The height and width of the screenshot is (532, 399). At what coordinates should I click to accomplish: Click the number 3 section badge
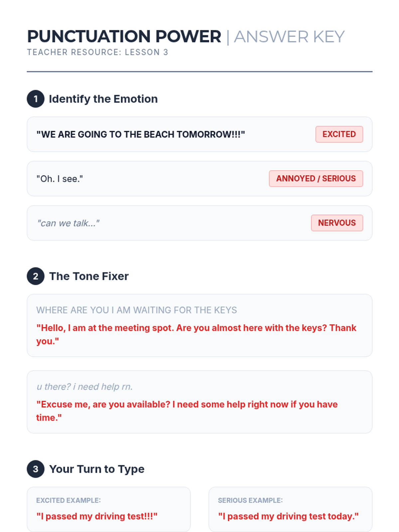pyautogui.click(x=36, y=469)
